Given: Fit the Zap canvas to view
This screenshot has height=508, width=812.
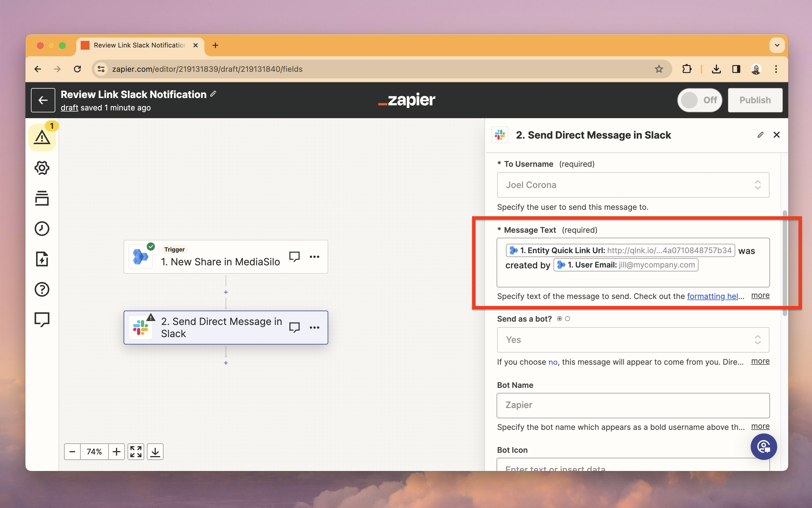Looking at the screenshot, I should 136,452.
